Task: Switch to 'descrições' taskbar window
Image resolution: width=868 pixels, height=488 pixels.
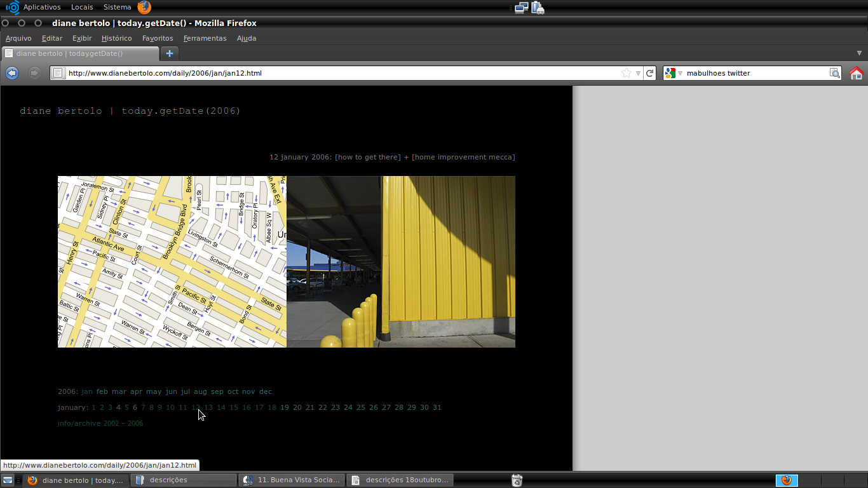Action: (184, 480)
